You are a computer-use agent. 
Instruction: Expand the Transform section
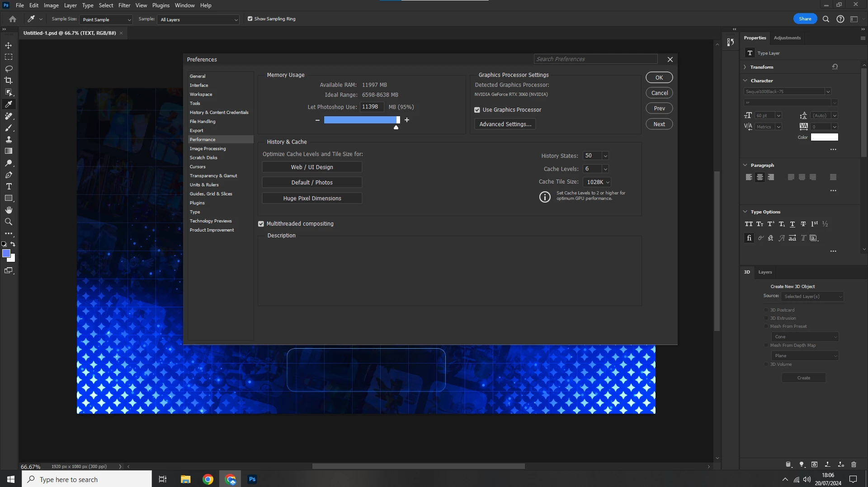(745, 67)
